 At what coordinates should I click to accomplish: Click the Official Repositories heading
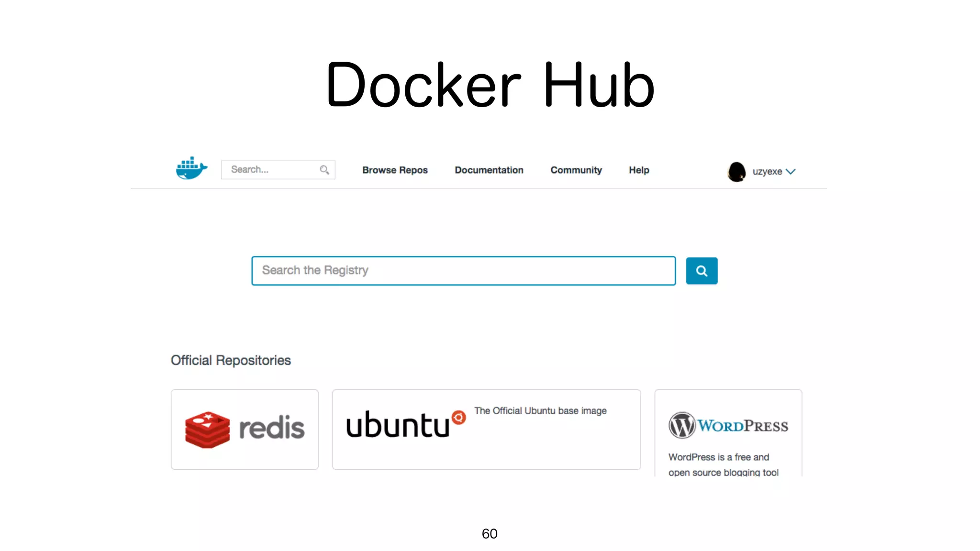coord(231,360)
